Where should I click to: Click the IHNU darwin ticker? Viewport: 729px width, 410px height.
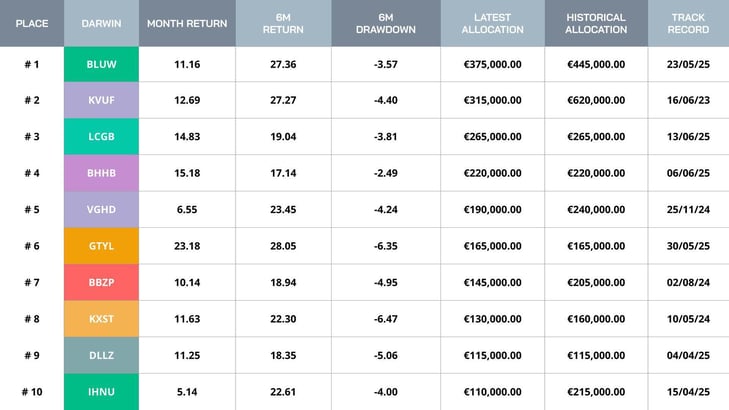(101, 391)
